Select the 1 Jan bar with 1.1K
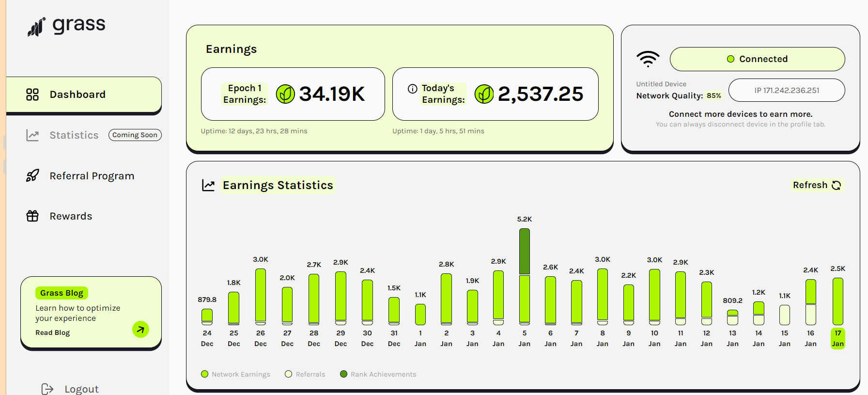Screen dimensions: 868x395 pyautogui.click(x=420, y=315)
